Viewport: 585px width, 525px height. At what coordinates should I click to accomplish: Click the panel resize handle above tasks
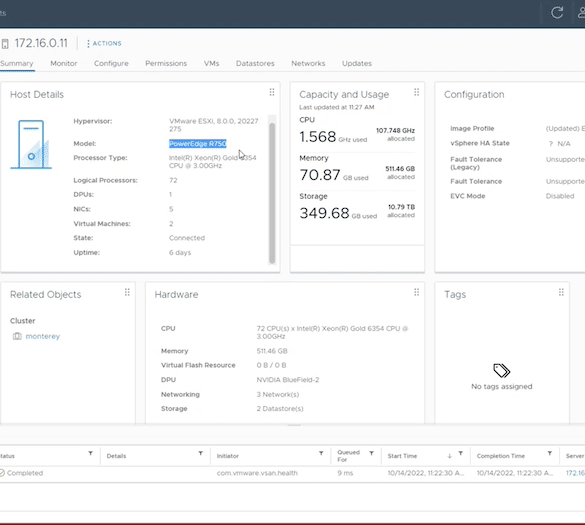pos(294,425)
